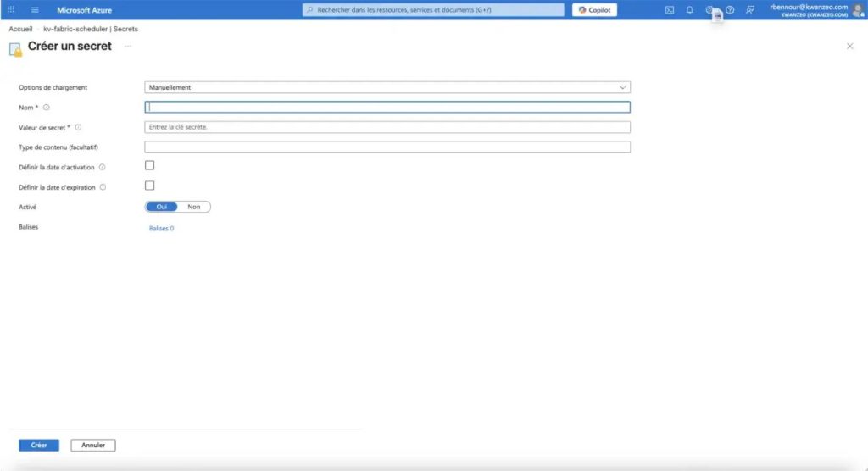Enable Définir la date d'expiration checkbox
868x471 pixels.
pos(149,186)
